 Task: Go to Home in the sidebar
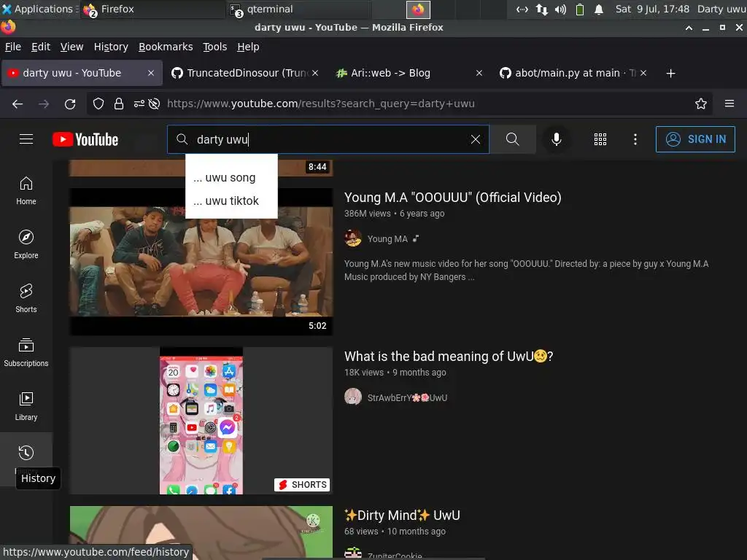(26, 190)
